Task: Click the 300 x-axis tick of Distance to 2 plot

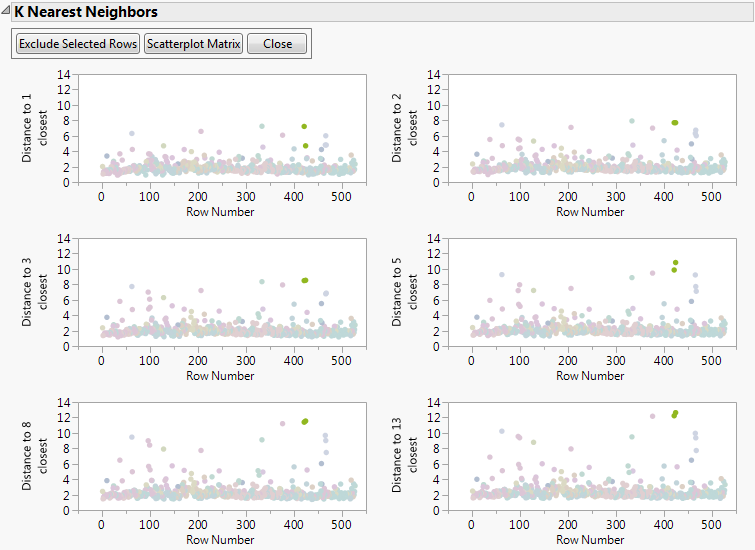Action: pos(615,196)
